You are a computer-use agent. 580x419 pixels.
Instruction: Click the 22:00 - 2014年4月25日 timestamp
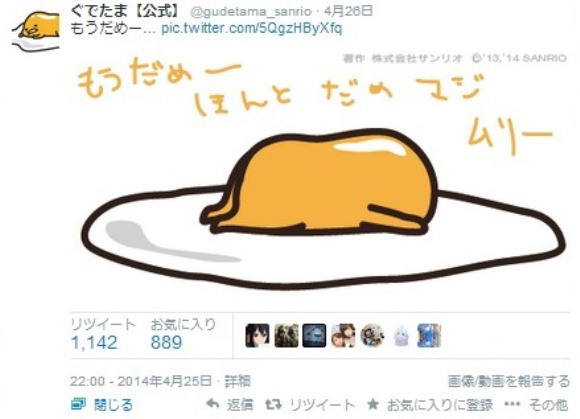click(141, 381)
